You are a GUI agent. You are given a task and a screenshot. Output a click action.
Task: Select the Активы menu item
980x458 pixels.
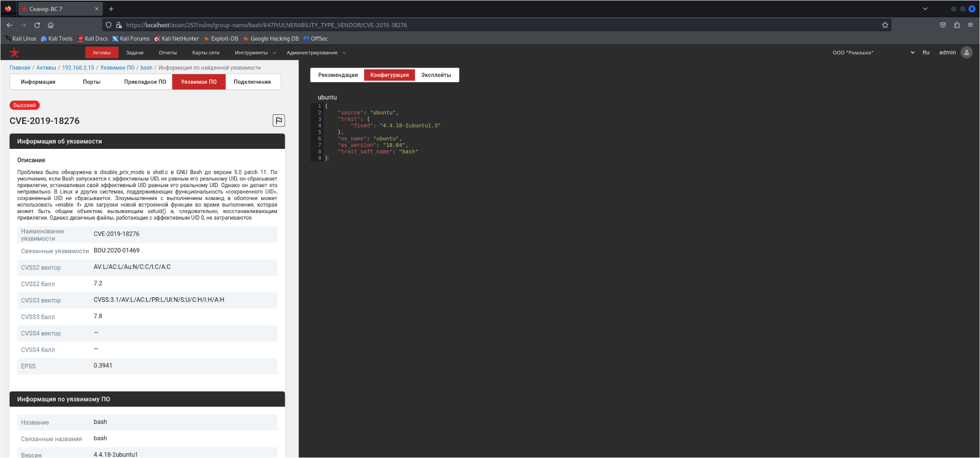point(102,53)
